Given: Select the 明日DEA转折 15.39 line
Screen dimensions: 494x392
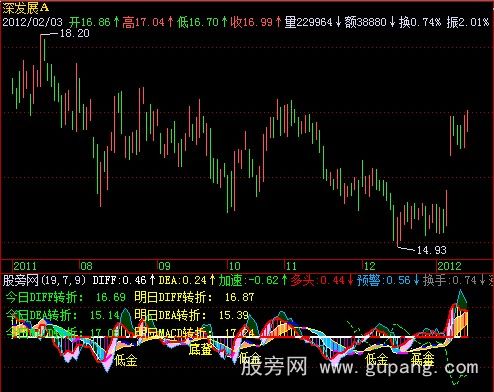Looking at the screenshot, I should pyautogui.click(x=191, y=315).
